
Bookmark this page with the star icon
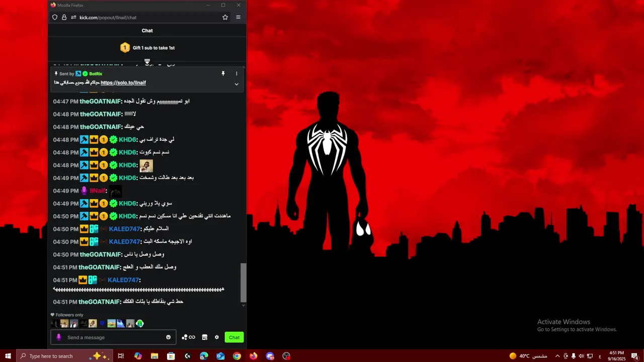(225, 17)
